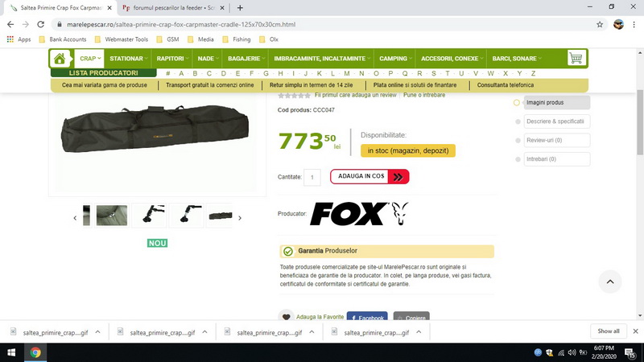
Task: Expand the BAGAJERIE category menu
Action: (x=246, y=59)
